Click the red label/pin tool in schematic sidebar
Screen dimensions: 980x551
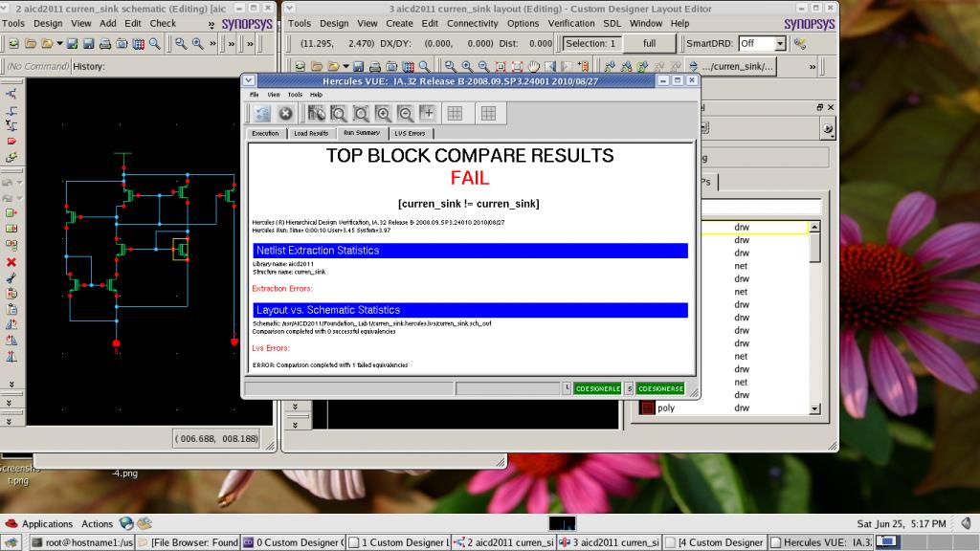pos(11,142)
